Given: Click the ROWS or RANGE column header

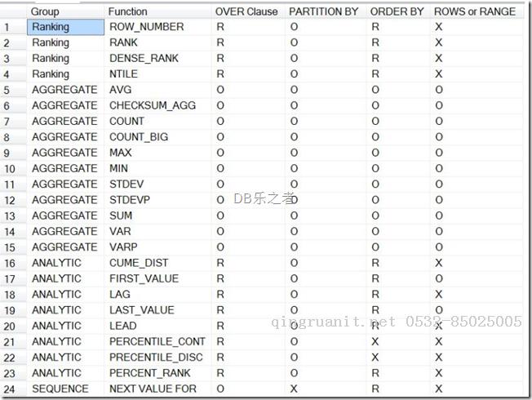Looking at the screenshot, I should point(475,11).
